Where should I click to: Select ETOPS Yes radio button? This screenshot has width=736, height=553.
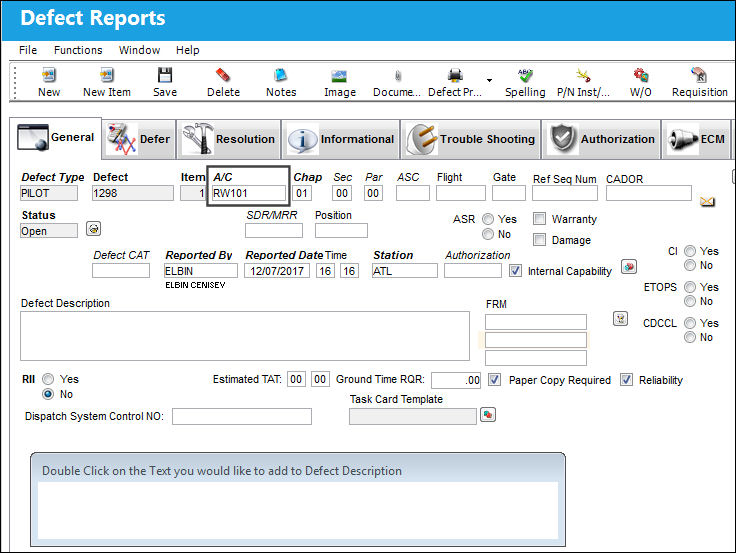point(690,287)
